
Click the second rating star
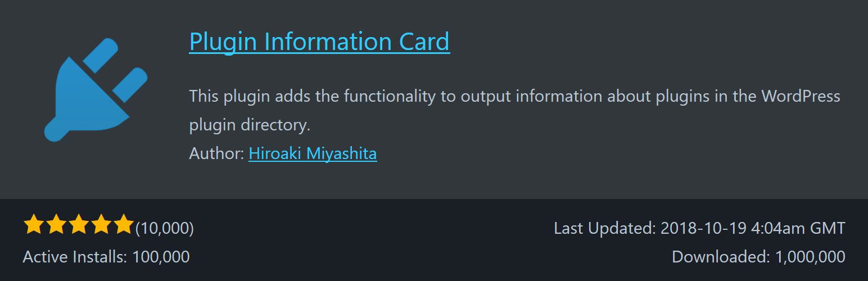tap(56, 225)
